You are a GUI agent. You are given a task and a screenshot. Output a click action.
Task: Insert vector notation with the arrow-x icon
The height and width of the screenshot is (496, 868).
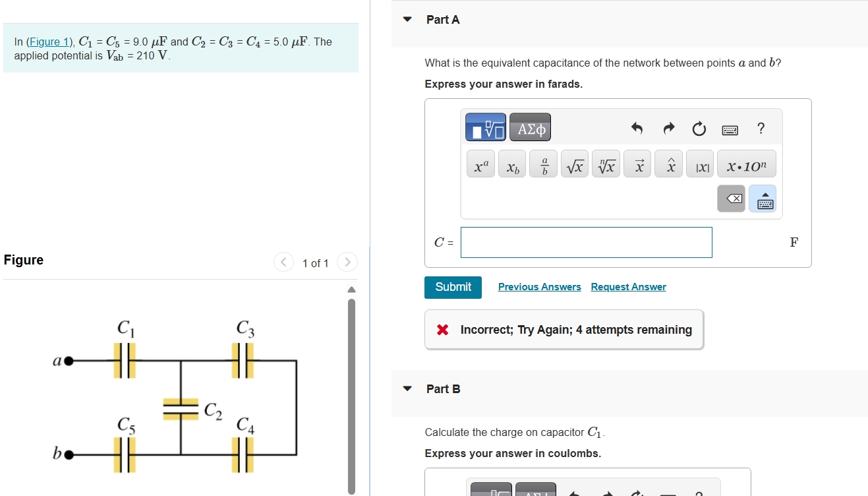(x=637, y=164)
